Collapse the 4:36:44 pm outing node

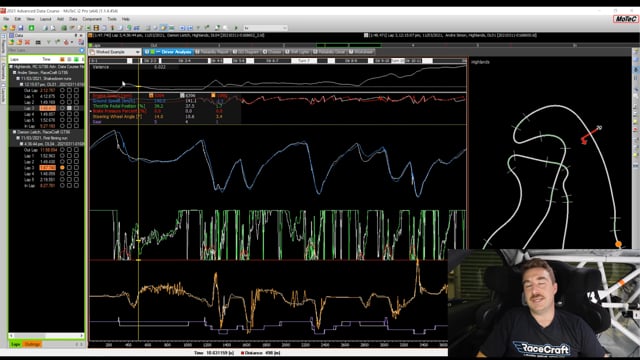pyautogui.click(x=21, y=144)
